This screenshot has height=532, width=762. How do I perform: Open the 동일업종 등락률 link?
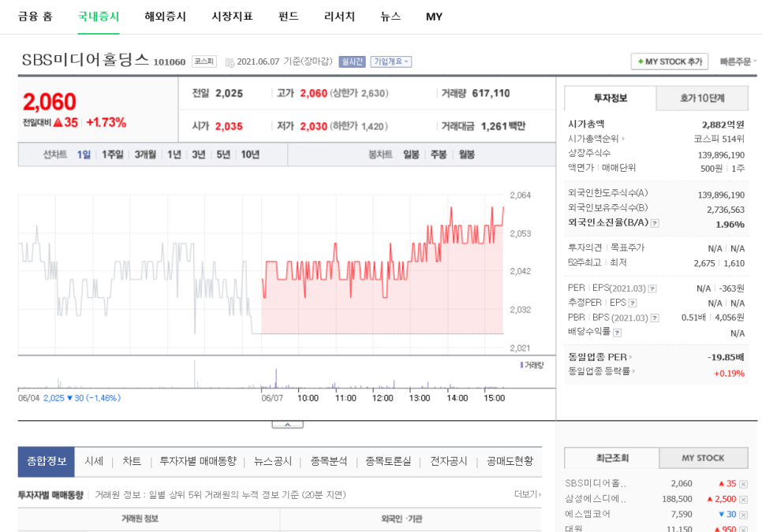click(x=602, y=371)
